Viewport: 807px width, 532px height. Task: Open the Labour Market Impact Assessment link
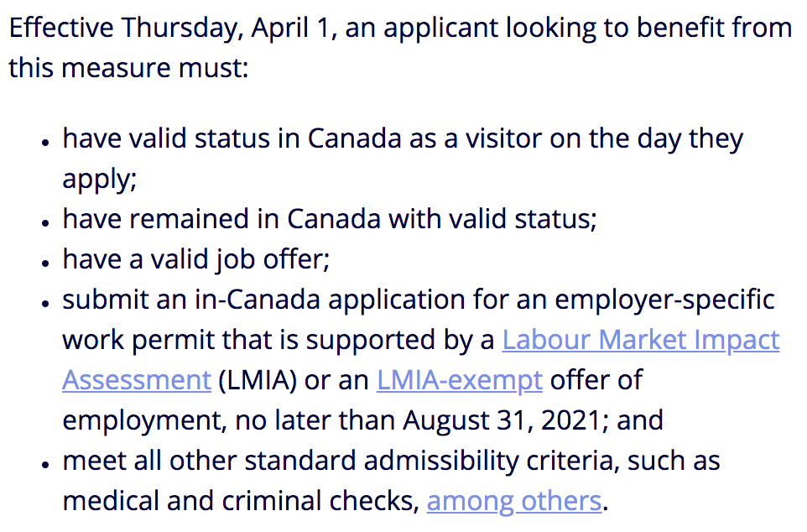[x=640, y=340]
